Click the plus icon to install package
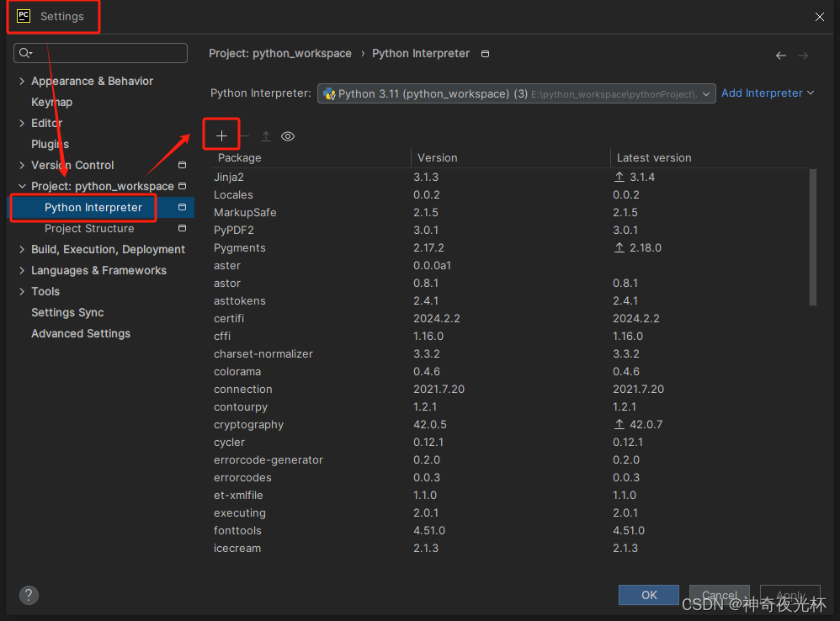 [x=222, y=136]
